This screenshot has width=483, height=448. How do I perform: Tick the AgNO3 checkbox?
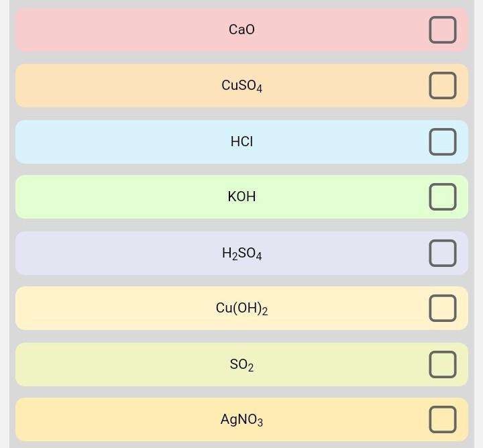pos(442,420)
